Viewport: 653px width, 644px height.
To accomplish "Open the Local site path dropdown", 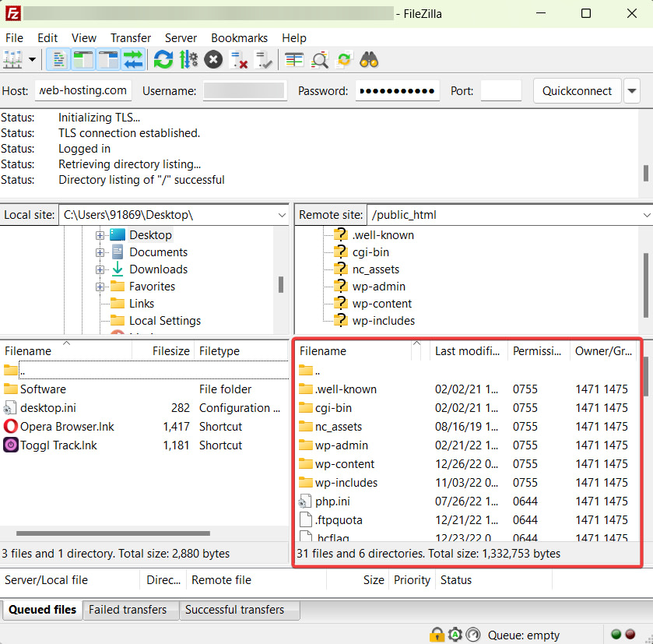I will [x=284, y=214].
